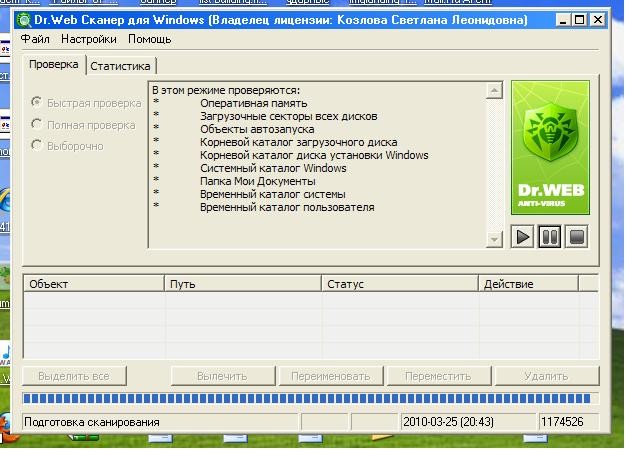Minimize the Dr.Web scanner window
Viewport: 626px width, 454px height.
563,20
